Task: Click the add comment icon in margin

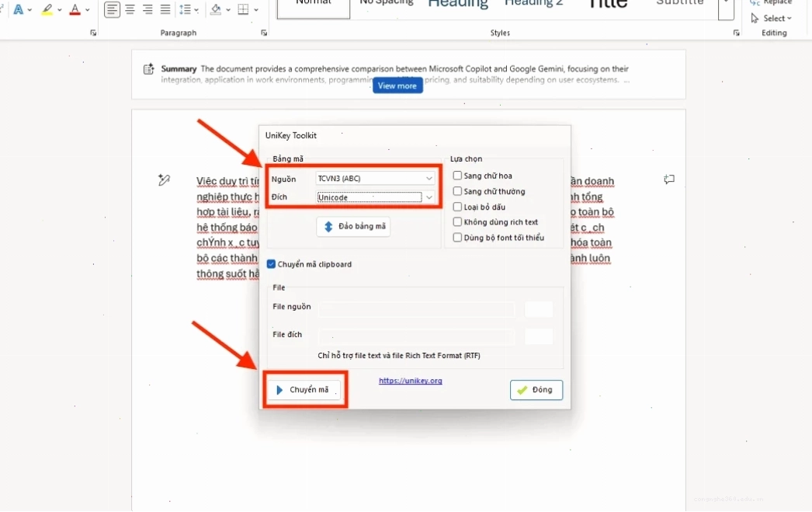Action: point(669,179)
